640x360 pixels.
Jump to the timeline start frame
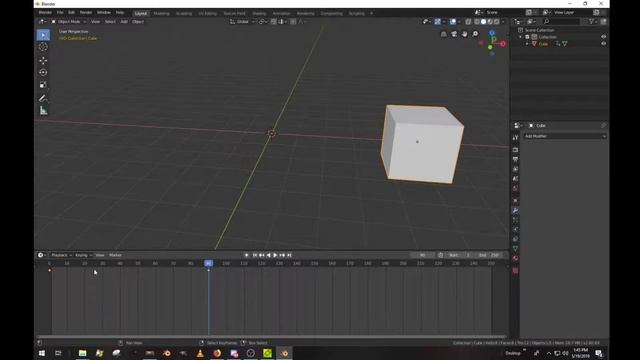point(254,255)
